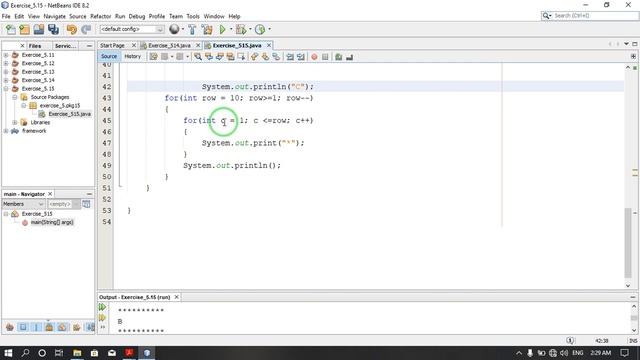The width and height of the screenshot is (640, 360).
Task: Toggle Show Non-Public Members in Navigator
Action: click(x=49, y=327)
